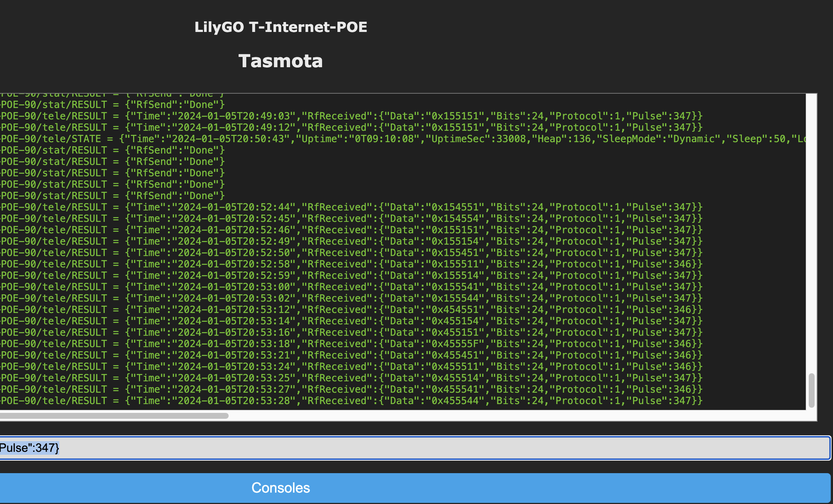Focus the command input field
Image resolution: width=833 pixels, height=504 pixels.
click(x=415, y=448)
